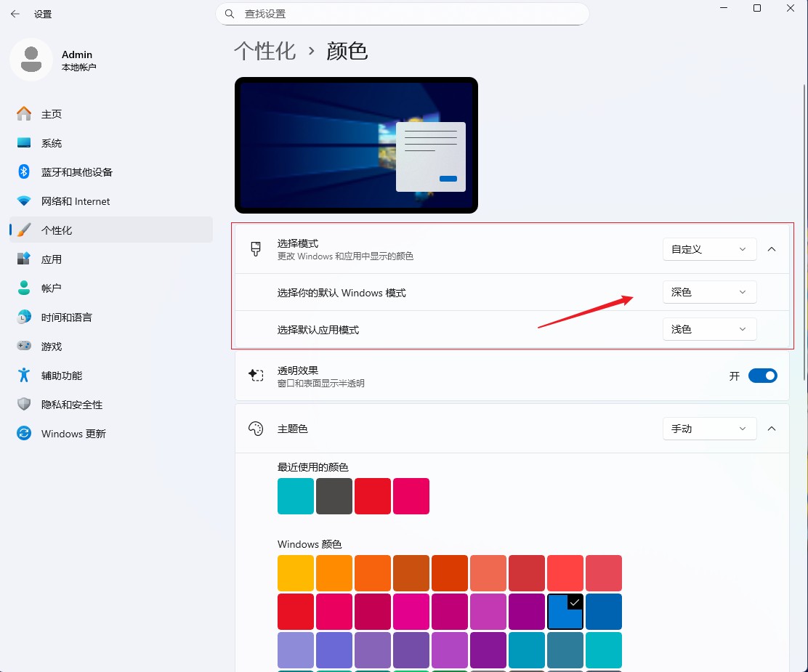Select the currently checked blue swatch
The image size is (808, 672).
point(565,612)
